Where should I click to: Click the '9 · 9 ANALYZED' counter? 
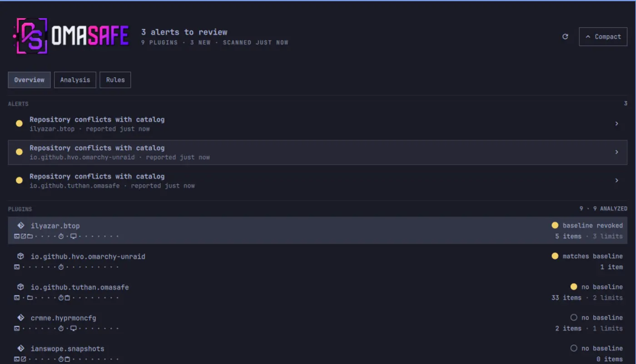click(603, 209)
